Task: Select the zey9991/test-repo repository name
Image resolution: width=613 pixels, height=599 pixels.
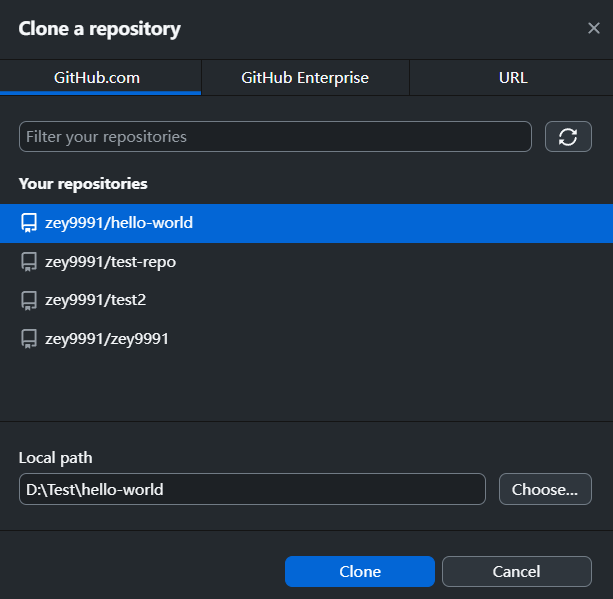Action: [111, 262]
